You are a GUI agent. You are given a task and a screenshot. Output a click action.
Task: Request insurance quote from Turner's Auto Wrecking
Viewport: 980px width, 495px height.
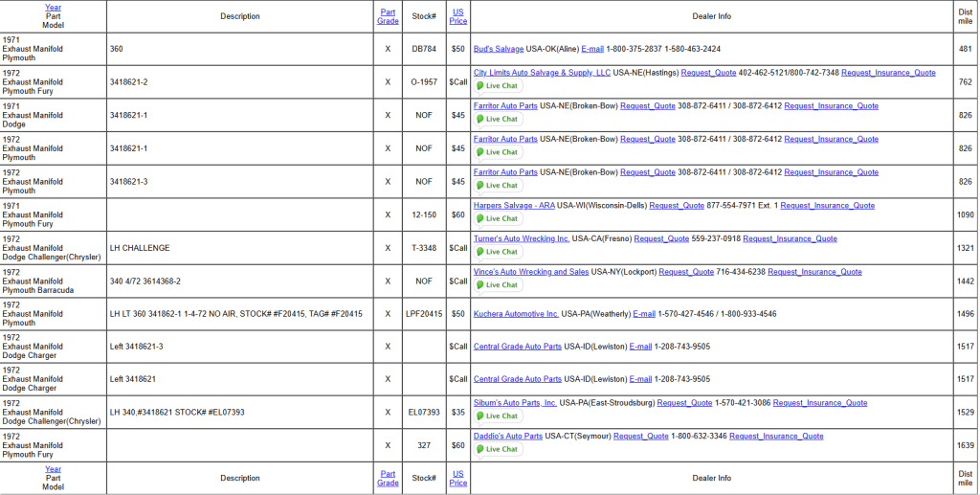(790, 238)
